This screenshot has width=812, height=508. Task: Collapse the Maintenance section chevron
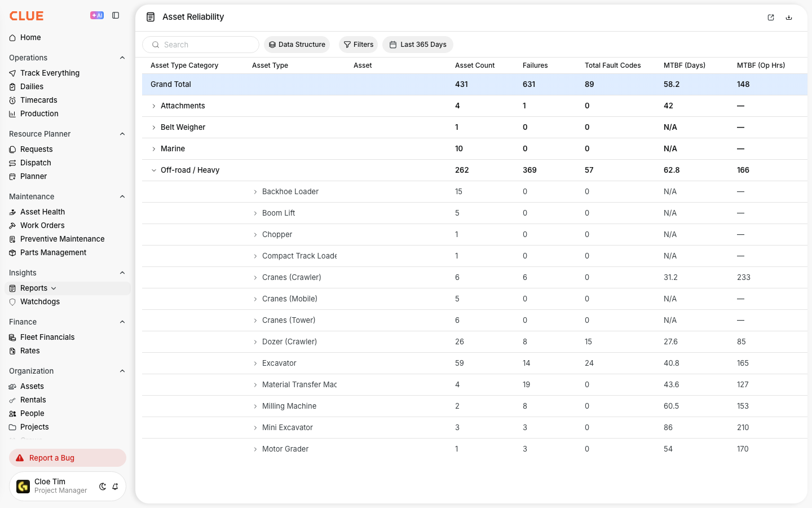tap(122, 196)
